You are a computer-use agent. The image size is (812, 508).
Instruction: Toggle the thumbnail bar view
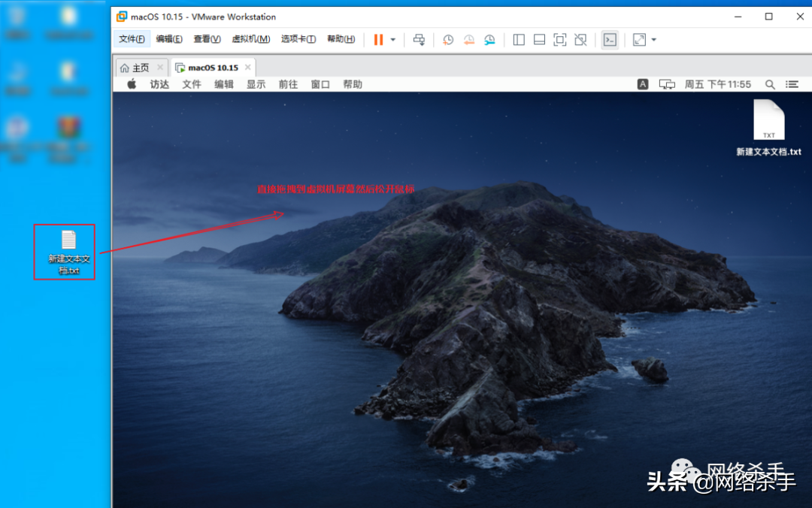tap(539, 40)
